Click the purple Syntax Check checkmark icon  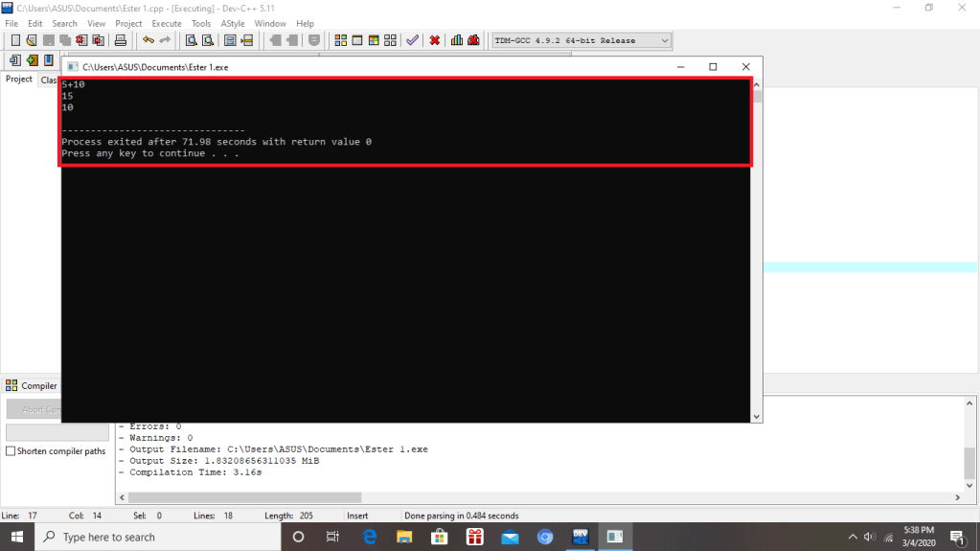click(412, 40)
